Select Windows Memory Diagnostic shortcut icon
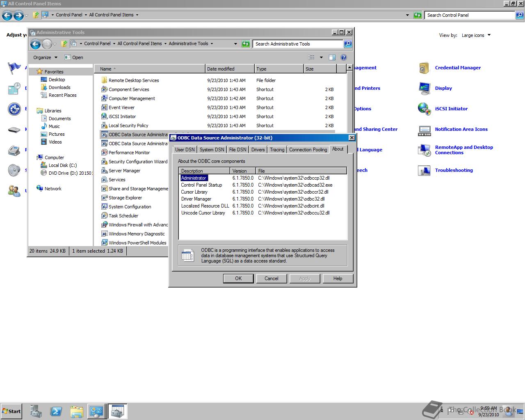525x420 pixels. [x=104, y=234]
